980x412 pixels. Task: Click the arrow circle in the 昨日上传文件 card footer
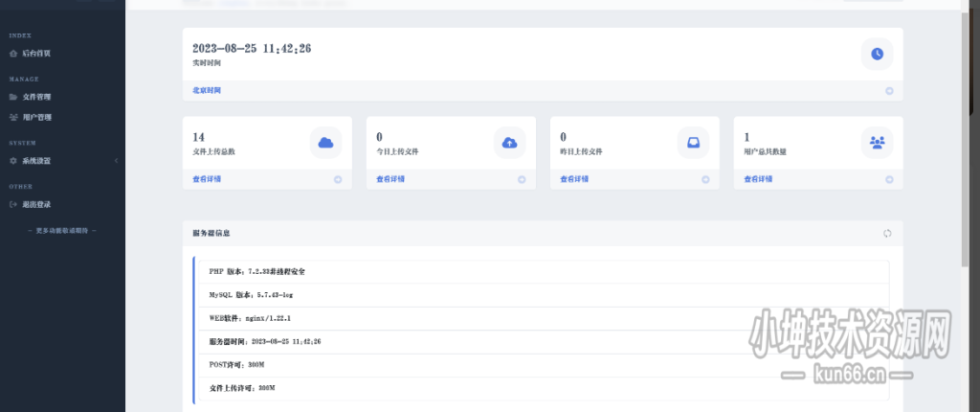(x=705, y=179)
